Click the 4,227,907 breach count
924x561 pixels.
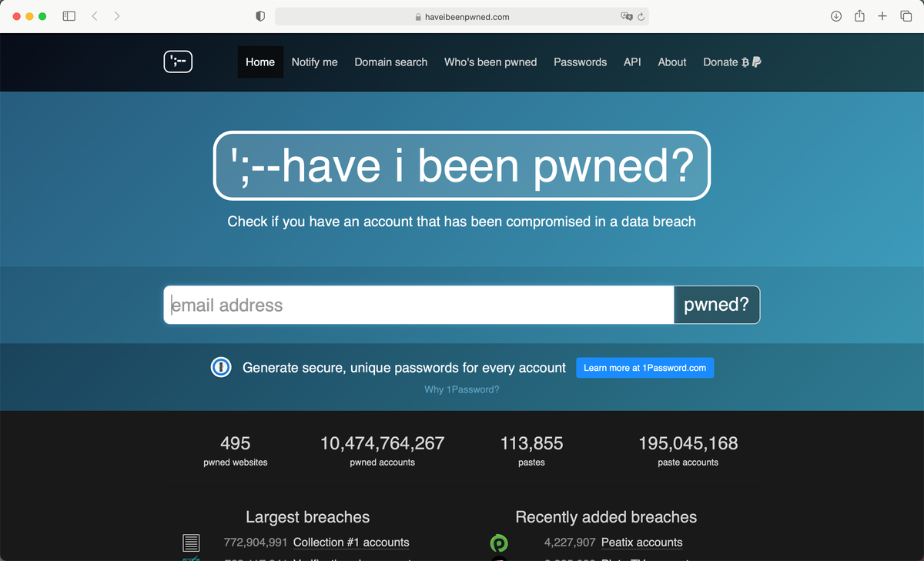(x=570, y=543)
